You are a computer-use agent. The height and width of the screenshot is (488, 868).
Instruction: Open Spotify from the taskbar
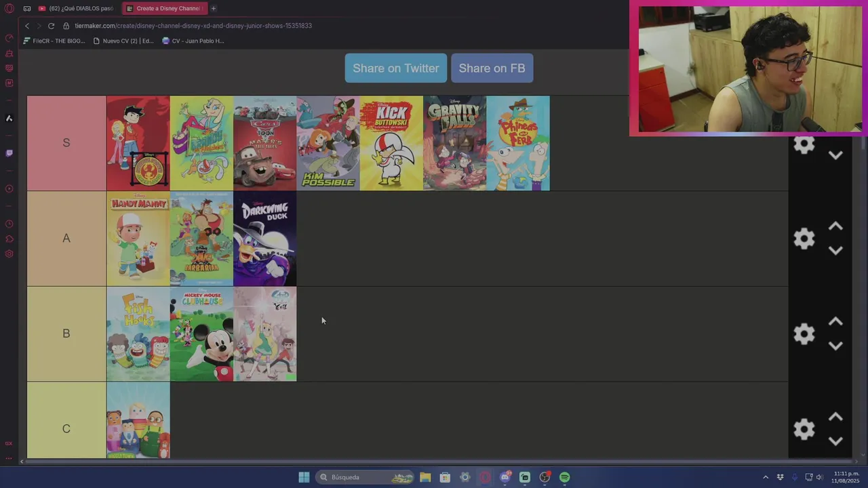[564, 477]
